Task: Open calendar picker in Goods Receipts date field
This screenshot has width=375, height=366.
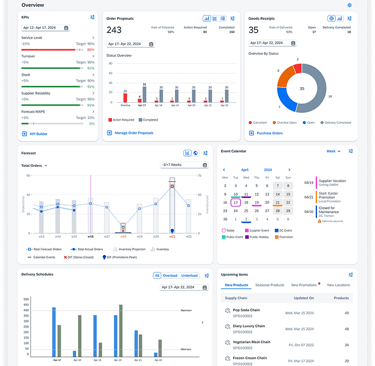Action: pos(293,43)
